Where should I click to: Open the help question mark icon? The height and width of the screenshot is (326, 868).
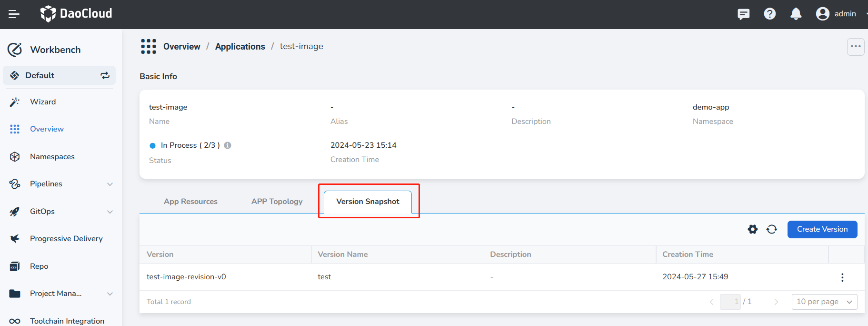click(769, 14)
